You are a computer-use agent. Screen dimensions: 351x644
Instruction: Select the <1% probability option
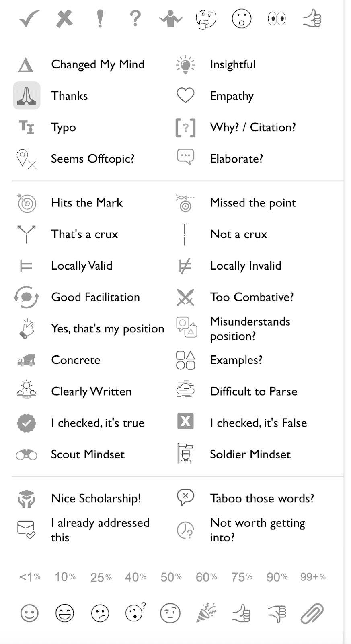click(x=30, y=577)
